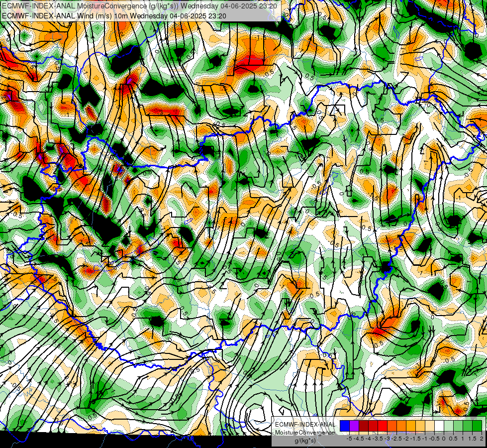
Task: Click the -5 tick label in the legend
Action: point(349,439)
